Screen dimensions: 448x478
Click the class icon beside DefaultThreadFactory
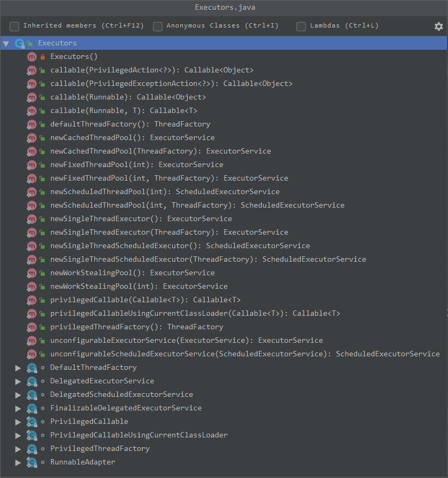[x=31, y=368]
